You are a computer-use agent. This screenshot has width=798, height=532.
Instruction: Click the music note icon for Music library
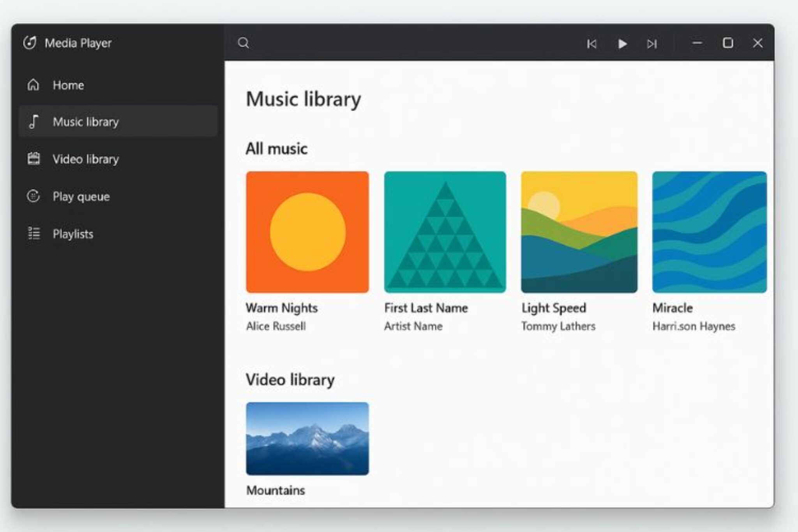pyautogui.click(x=34, y=122)
